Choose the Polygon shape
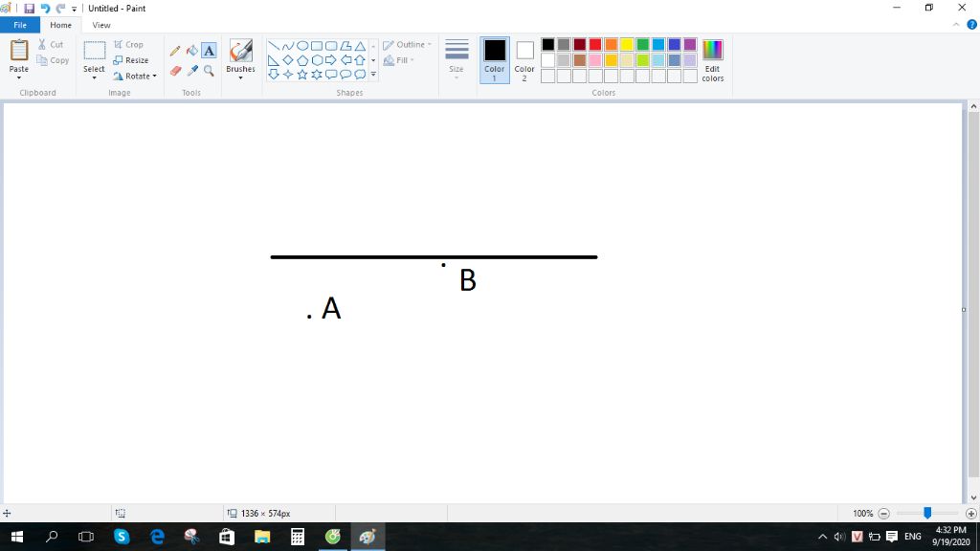This screenshot has height=551, width=980. 345,46
